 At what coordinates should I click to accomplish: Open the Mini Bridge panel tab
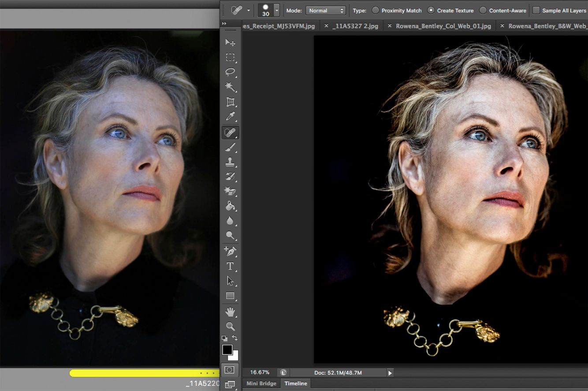[x=261, y=383]
